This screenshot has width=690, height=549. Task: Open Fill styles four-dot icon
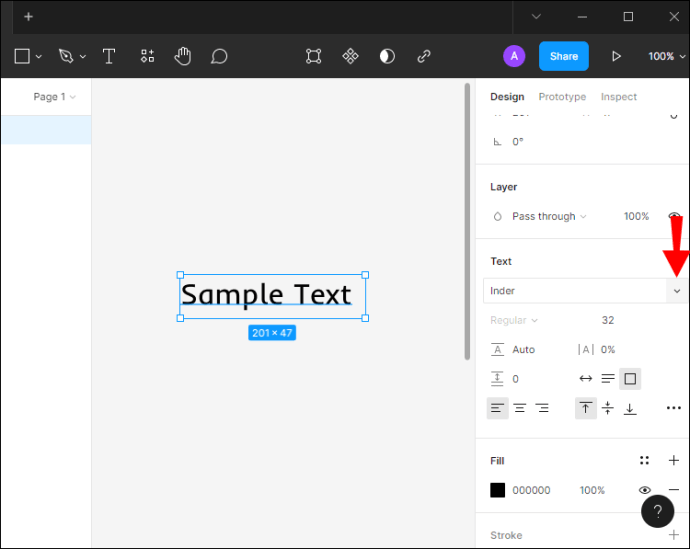pyautogui.click(x=644, y=461)
